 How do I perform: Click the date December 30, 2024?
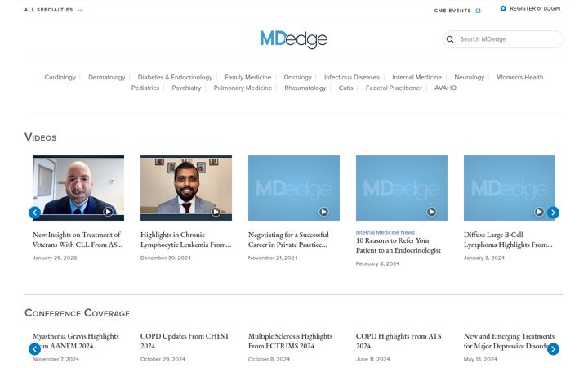pos(165,258)
